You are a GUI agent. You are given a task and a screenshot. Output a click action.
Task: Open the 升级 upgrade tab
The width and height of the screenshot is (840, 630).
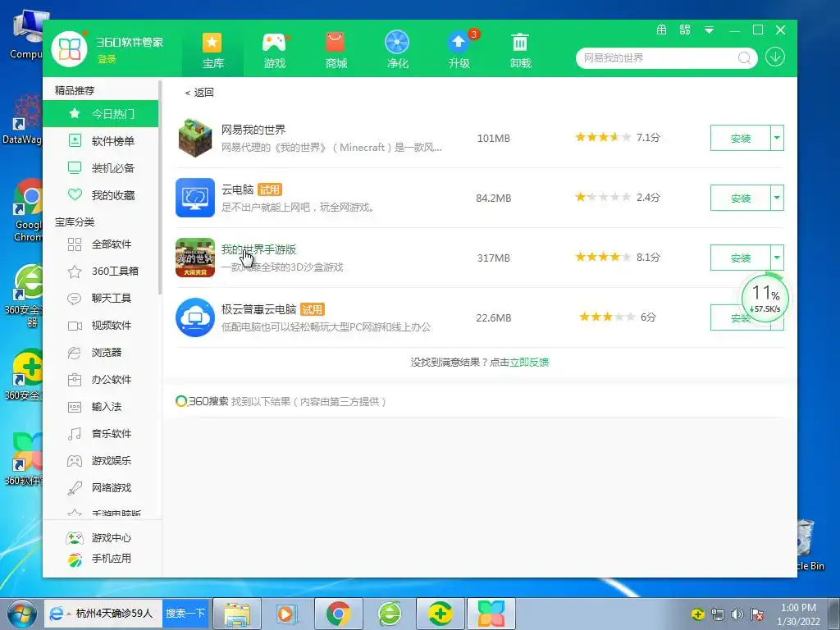pos(459,50)
